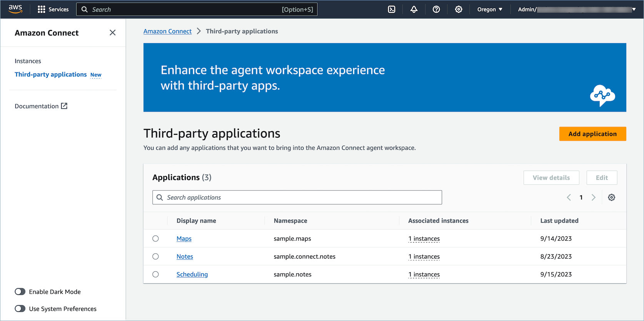This screenshot has height=321, width=644.
Task: Select the Notes application radio button
Action: point(155,256)
